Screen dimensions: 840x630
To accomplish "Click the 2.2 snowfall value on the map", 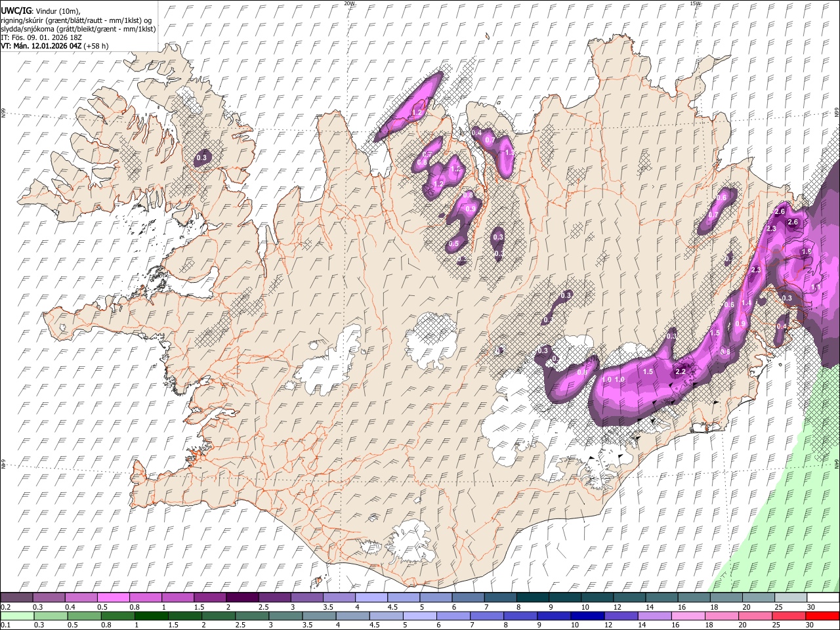I will (x=681, y=371).
